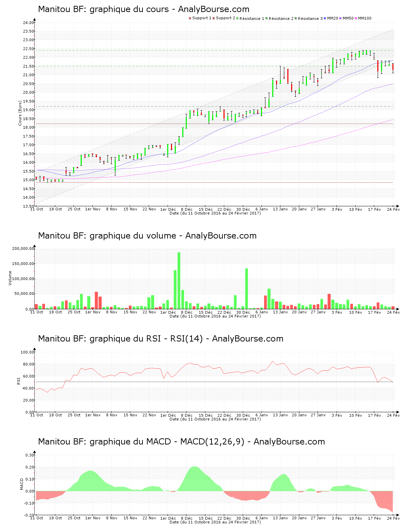Click '25 Oct' on the MACD chart axis
Viewport: 412px width, 532px height.
(74, 518)
